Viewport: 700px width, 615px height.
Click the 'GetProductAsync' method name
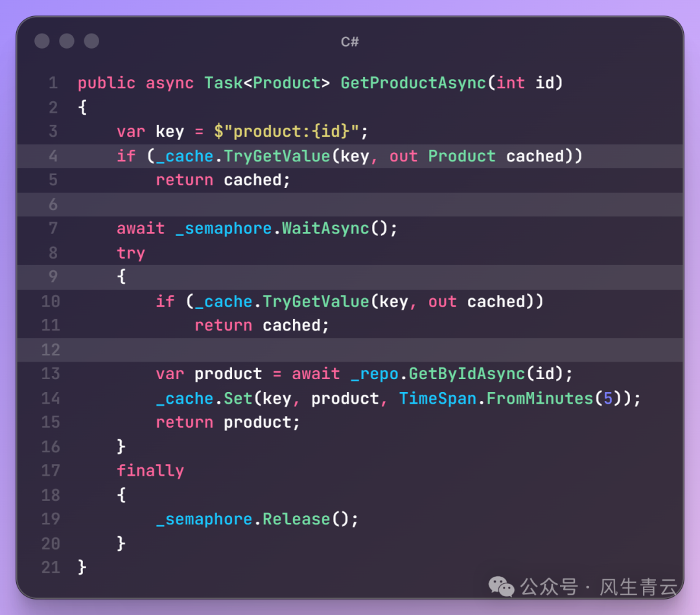(x=413, y=83)
